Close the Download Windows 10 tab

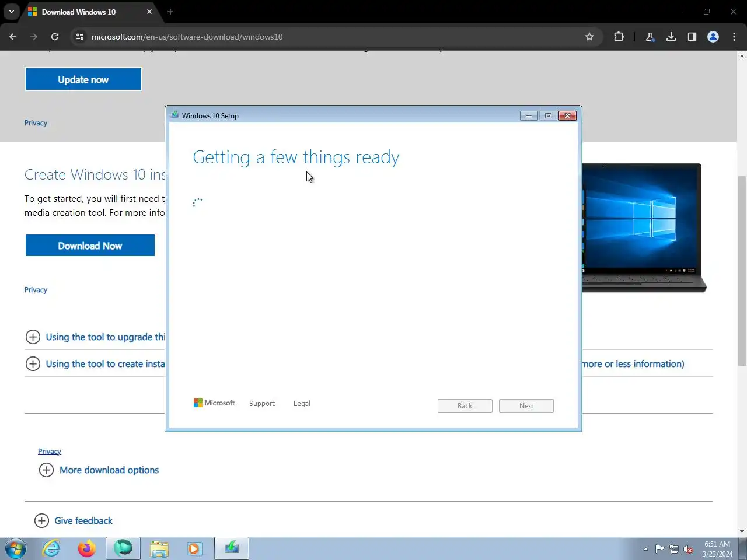pyautogui.click(x=149, y=12)
